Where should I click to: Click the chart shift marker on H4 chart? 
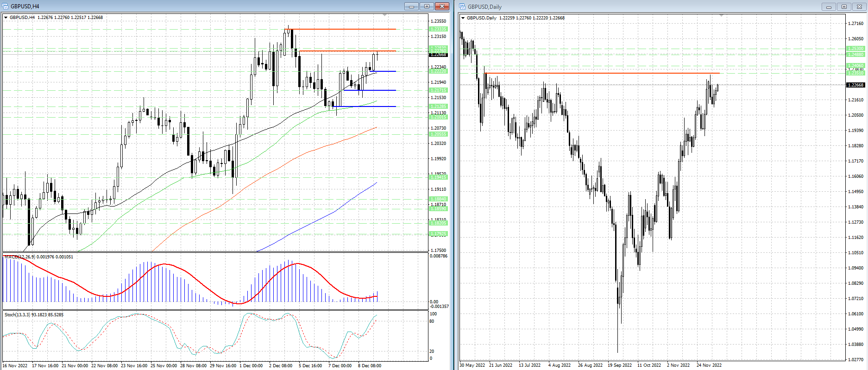click(x=384, y=15)
